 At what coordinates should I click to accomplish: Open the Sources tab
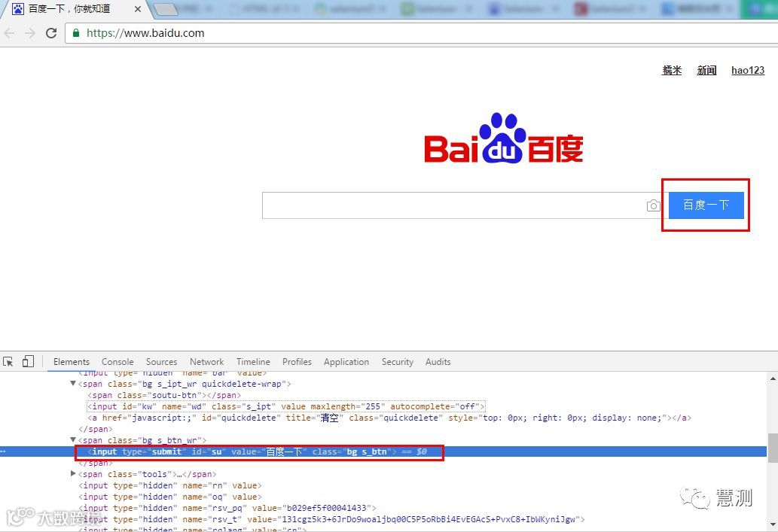(x=161, y=362)
